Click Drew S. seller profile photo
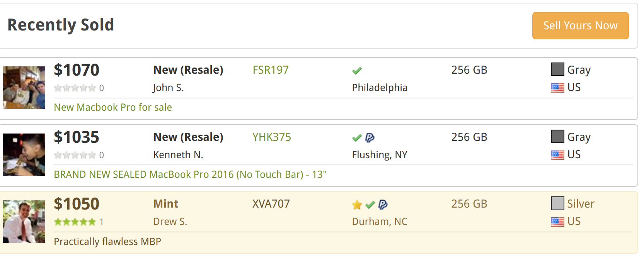The image size is (644, 257). pyautogui.click(x=24, y=221)
